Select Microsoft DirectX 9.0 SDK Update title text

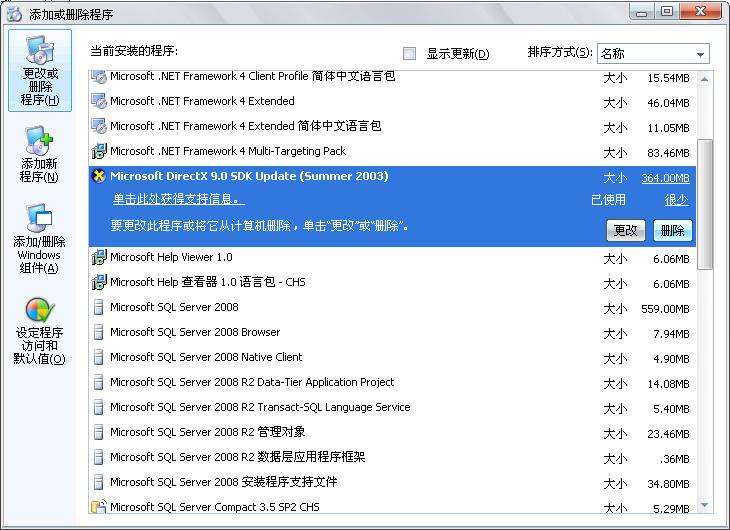pyautogui.click(x=249, y=176)
